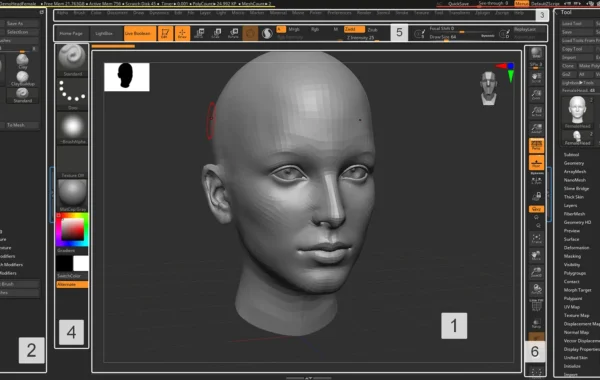Click the Z Intensity slider

point(360,38)
